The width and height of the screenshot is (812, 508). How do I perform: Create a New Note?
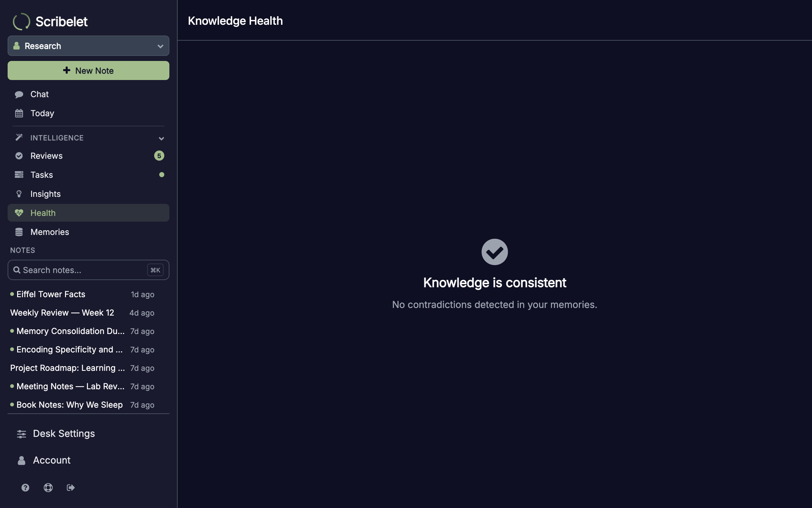coord(88,70)
